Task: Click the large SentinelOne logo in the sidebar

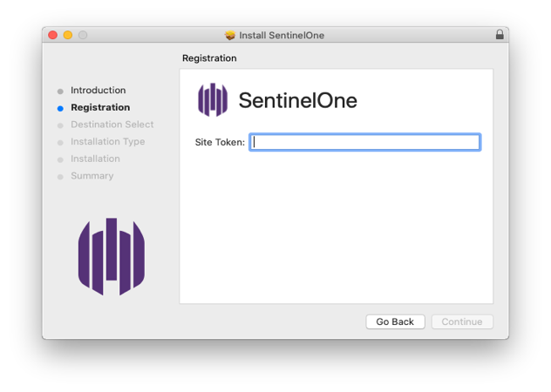Action: [x=111, y=256]
